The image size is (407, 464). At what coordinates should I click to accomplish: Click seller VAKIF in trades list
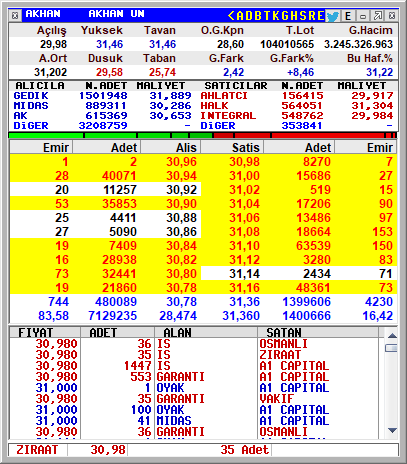coord(277,399)
